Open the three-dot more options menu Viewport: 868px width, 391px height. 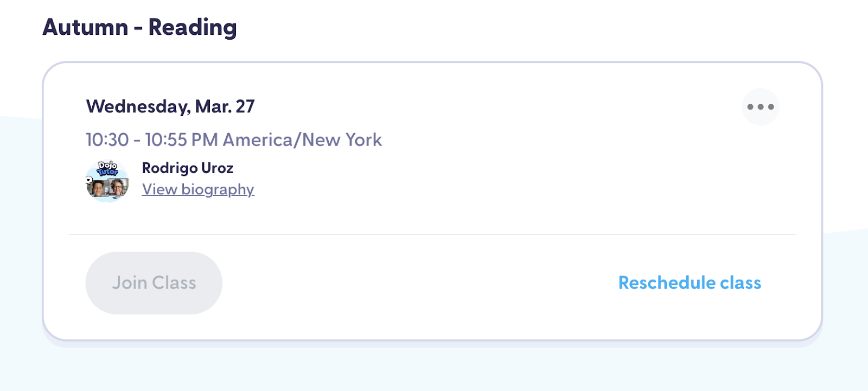pos(760,107)
